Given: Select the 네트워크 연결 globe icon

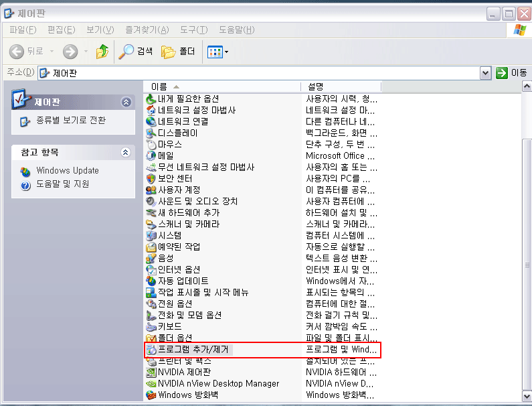Looking at the screenshot, I should click(x=151, y=122).
